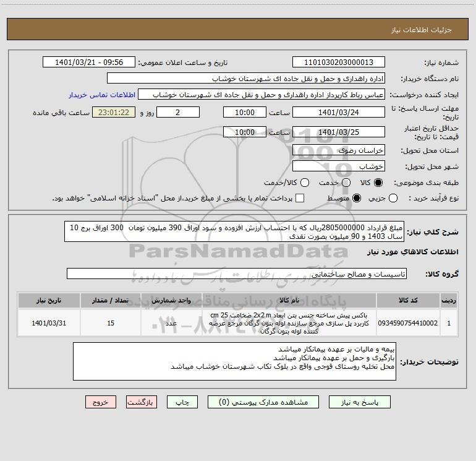Toggle the اسناد خزانه اسلامی payment checkbox
476x461 pixels.
pos(300,198)
